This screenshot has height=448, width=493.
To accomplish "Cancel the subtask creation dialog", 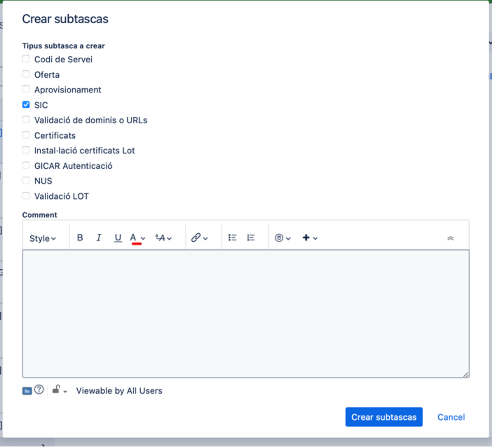I will pos(451,417).
